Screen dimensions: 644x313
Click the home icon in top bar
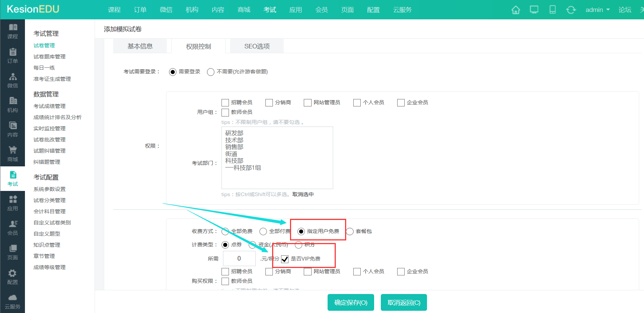[x=516, y=10]
